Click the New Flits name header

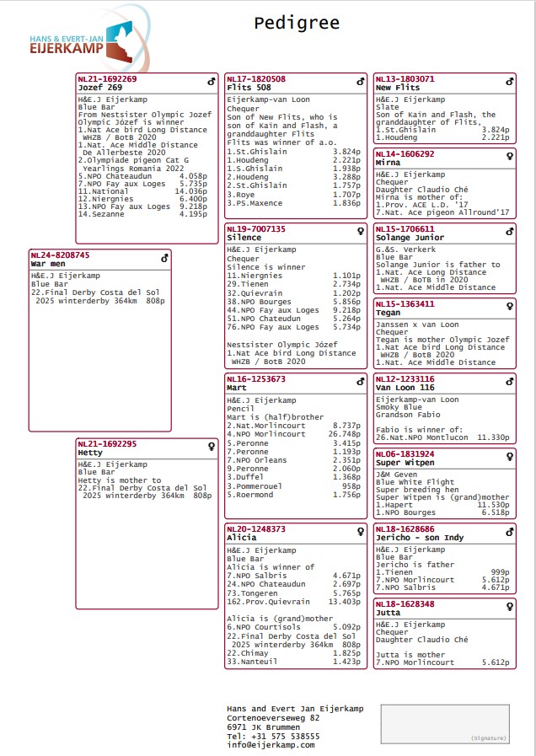tap(398, 88)
